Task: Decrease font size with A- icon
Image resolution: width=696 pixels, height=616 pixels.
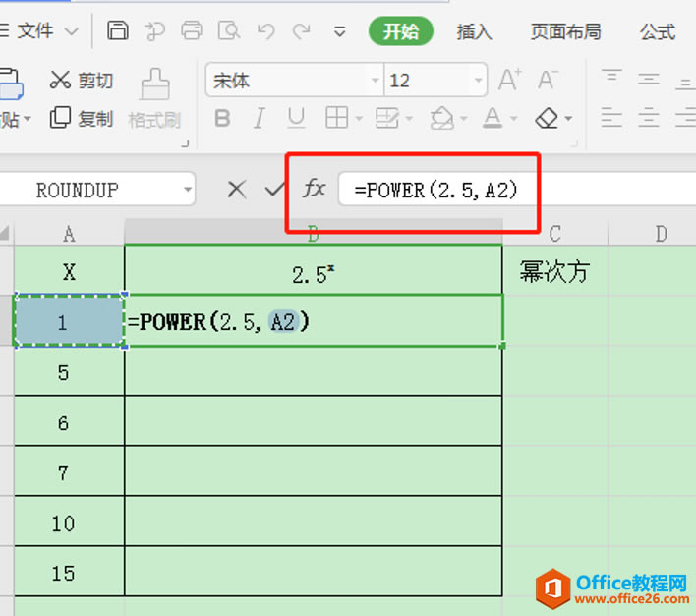Action: click(x=548, y=80)
